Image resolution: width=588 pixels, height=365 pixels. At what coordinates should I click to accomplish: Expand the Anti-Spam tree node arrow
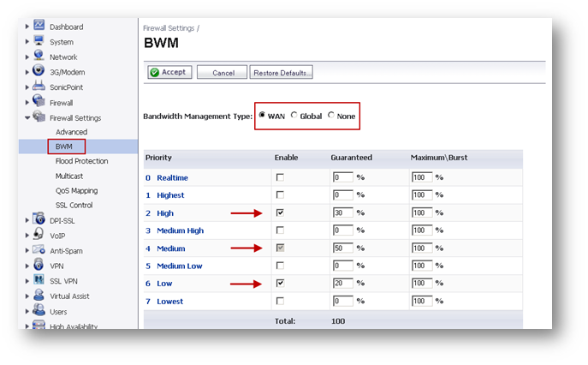27,250
